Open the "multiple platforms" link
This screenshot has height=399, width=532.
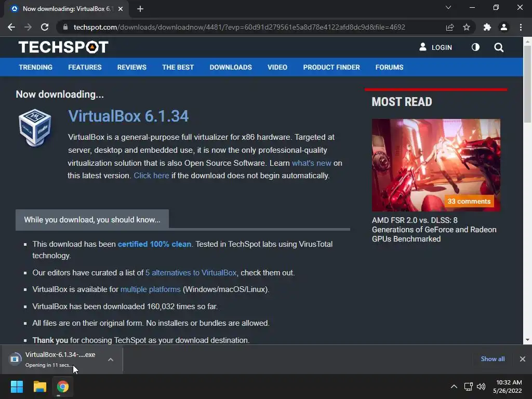(150, 289)
